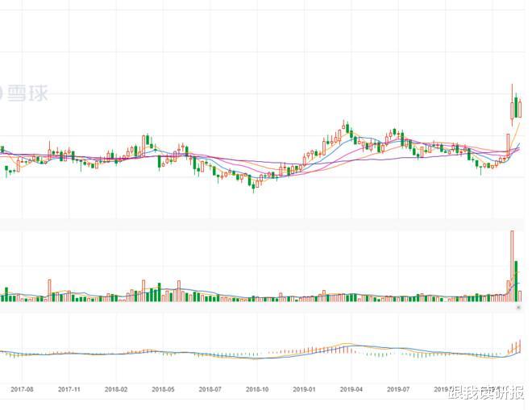Select the 2019-01 date label on the time axis
This screenshot has height=410, width=532.
click(304, 389)
